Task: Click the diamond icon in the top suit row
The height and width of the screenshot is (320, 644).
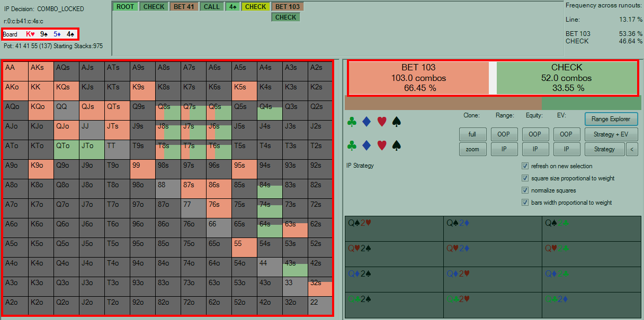Action: click(x=366, y=122)
